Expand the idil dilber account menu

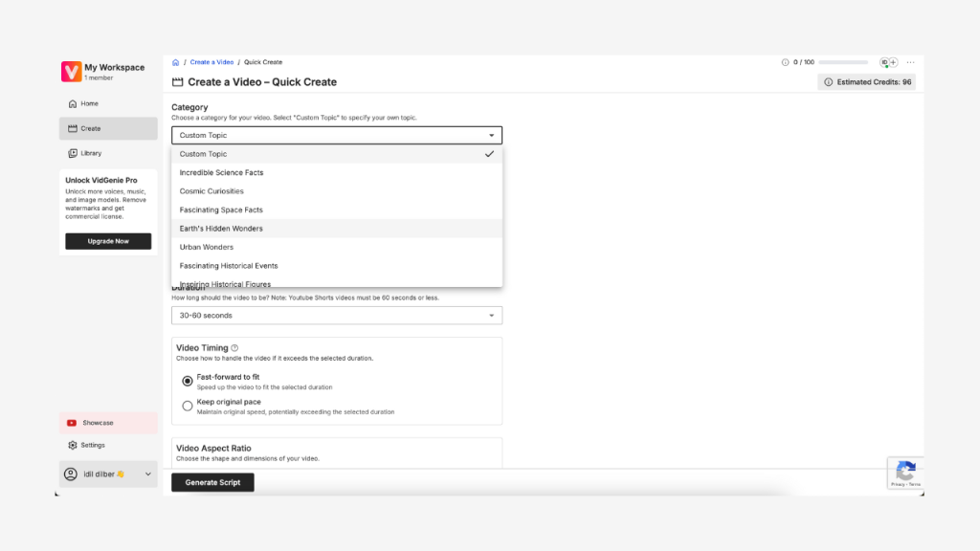pos(108,474)
